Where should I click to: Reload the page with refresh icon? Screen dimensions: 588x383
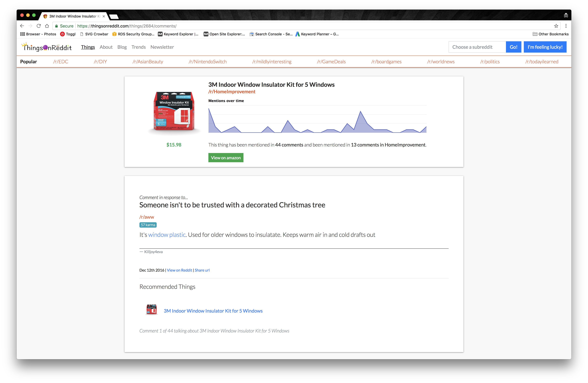click(x=38, y=26)
